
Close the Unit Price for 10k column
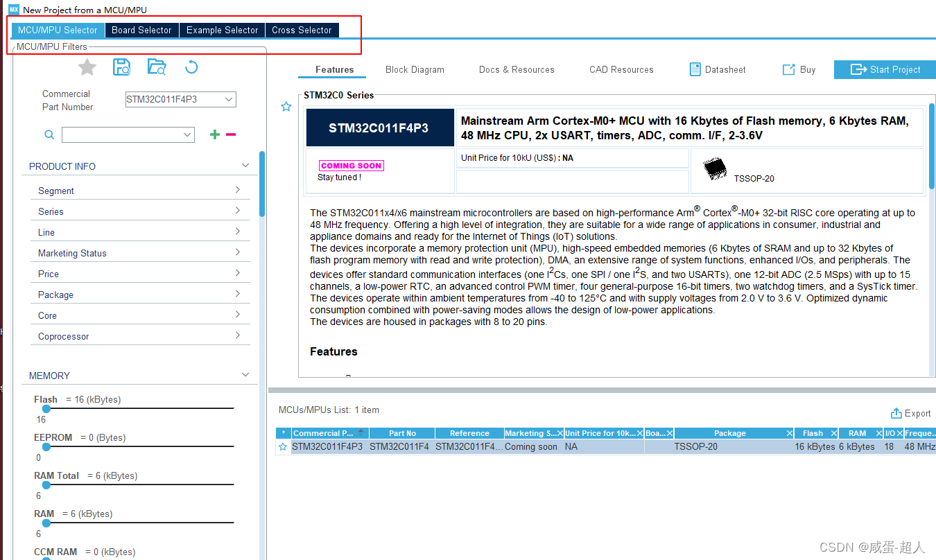[639, 433]
